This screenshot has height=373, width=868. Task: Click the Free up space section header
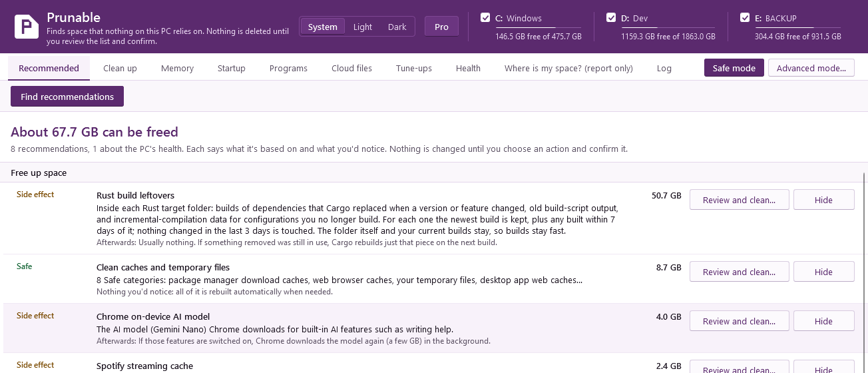pos(39,173)
